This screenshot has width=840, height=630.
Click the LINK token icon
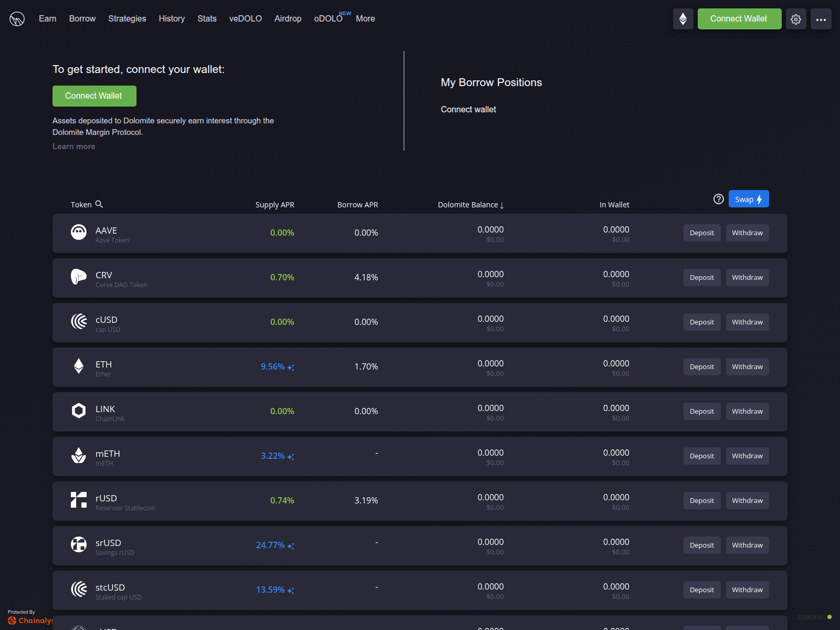click(79, 411)
